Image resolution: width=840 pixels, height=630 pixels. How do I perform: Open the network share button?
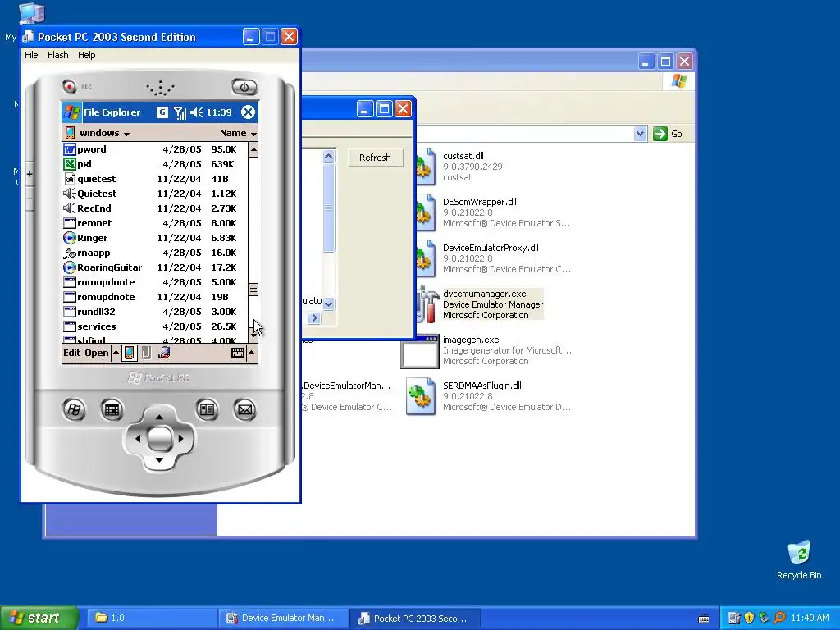(164, 353)
